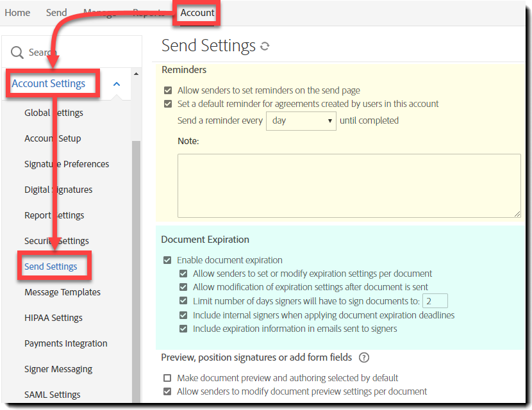Image resolution: width=532 pixels, height=410 pixels.
Task: Open help icon next to Preview section
Action: [x=364, y=357]
